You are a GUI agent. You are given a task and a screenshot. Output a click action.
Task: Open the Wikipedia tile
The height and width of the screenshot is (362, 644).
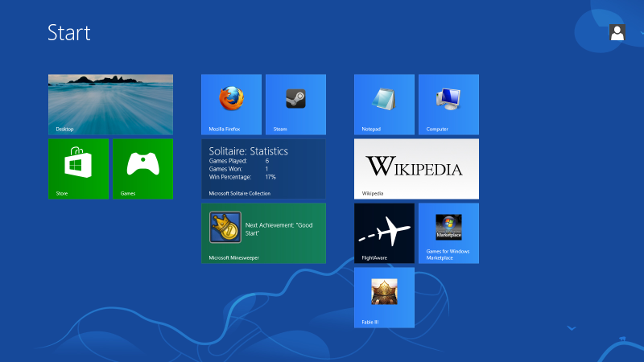click(416, 169)
